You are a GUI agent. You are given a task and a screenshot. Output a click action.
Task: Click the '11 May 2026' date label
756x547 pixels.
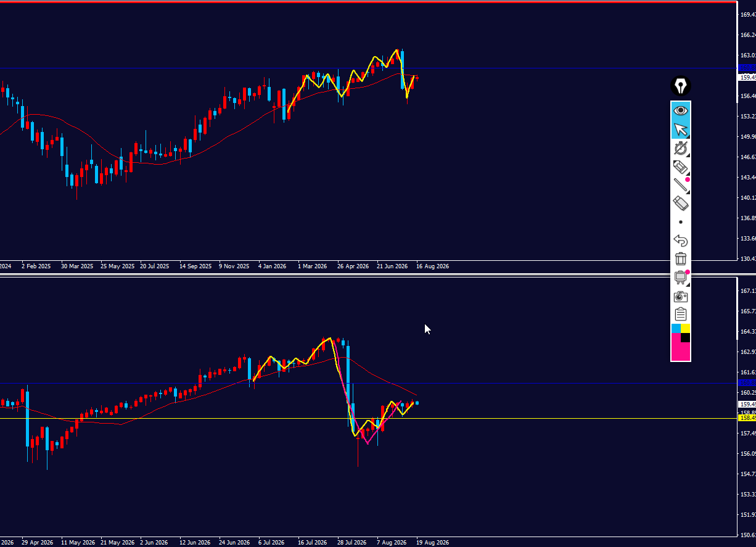[78, 543]
